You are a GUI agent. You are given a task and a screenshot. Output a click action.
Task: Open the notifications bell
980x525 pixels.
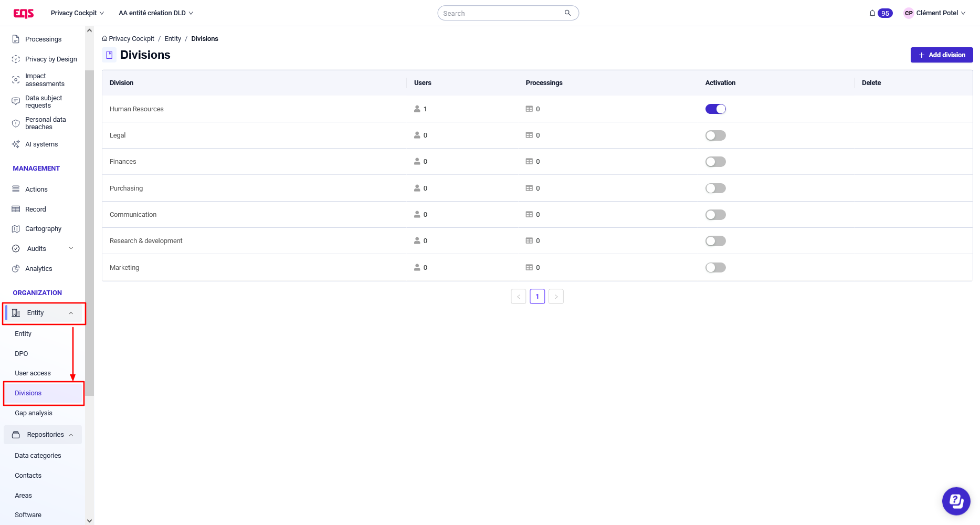[x=872, y=13]
